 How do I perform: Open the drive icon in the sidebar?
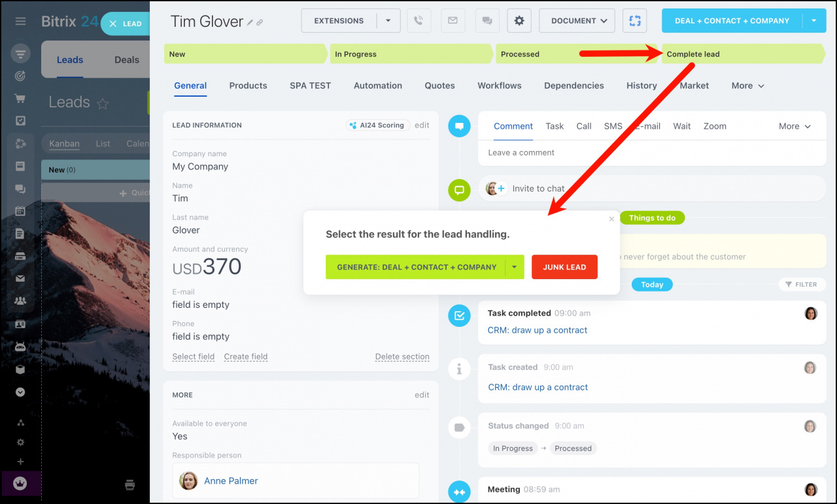(20, 256)
